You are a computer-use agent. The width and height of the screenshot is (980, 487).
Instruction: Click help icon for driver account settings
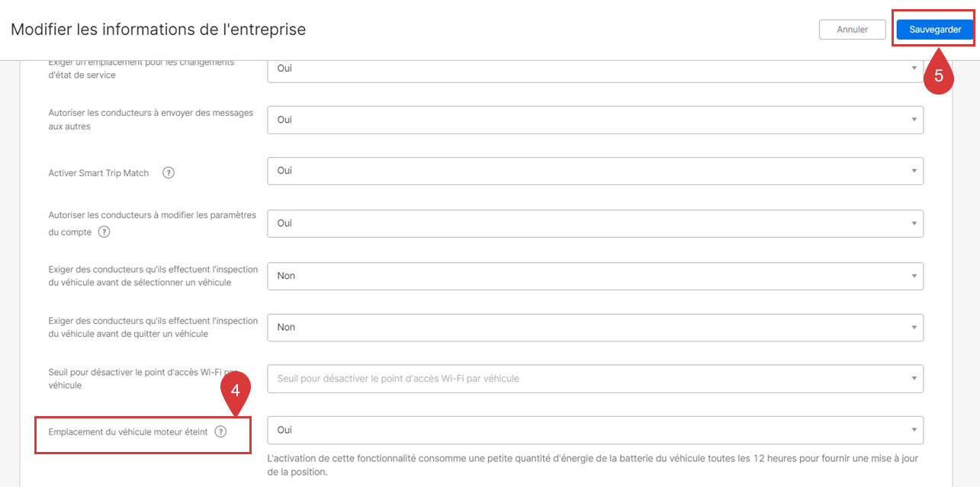[104, 232]
